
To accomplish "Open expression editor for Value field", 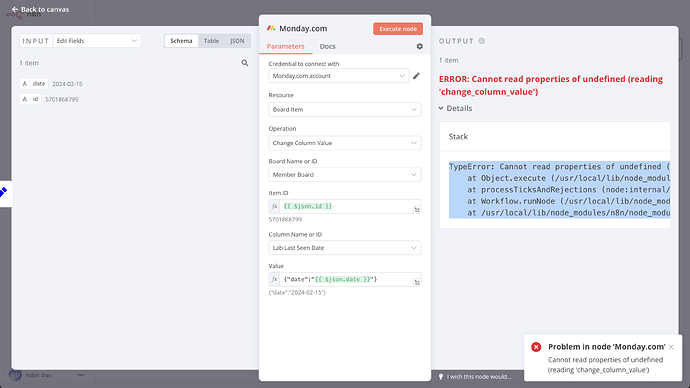I will click(417, 282).
